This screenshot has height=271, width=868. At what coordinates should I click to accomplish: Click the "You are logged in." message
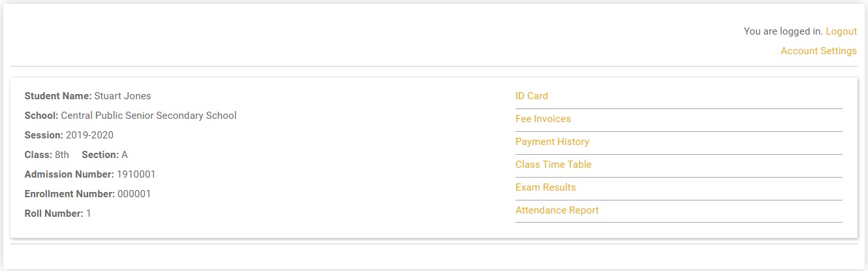pos(783,31)
